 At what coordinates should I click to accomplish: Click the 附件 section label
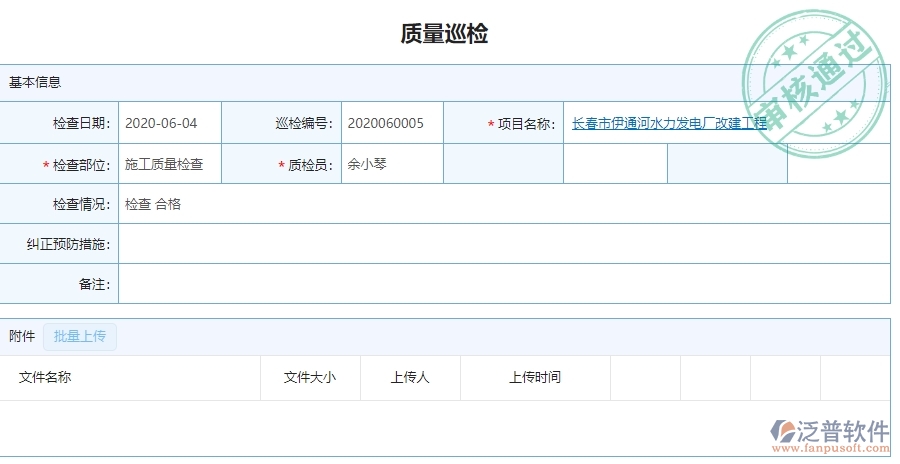point(22,337)
